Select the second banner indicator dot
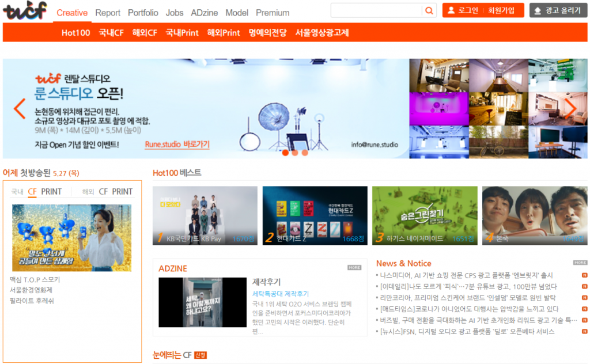Screen dimensions: 590x364 tap(295, 153)
